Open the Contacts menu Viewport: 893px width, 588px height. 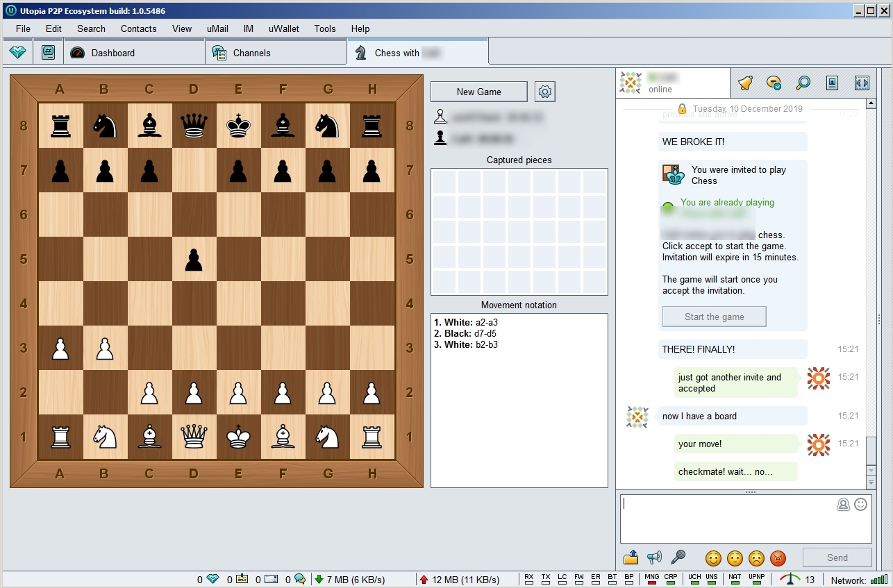tap(138, 28)
